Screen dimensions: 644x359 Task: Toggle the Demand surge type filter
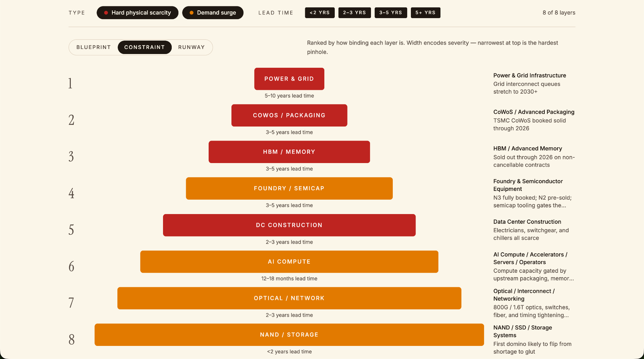[x=213, y=13]
